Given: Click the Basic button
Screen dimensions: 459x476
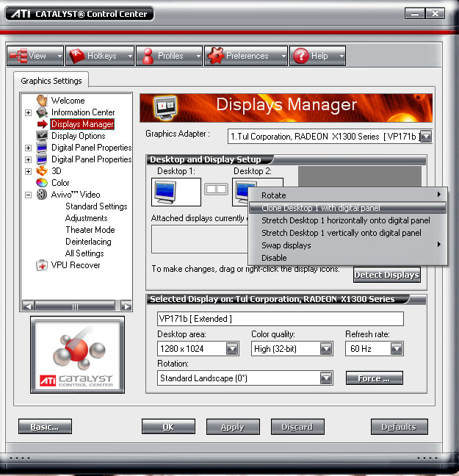Looking at the screenshot, I should 45,427.
